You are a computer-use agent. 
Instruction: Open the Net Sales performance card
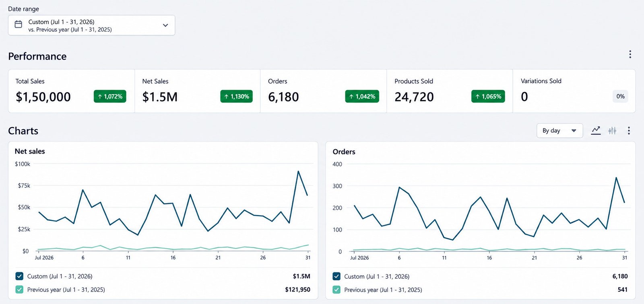pos(198,91)
